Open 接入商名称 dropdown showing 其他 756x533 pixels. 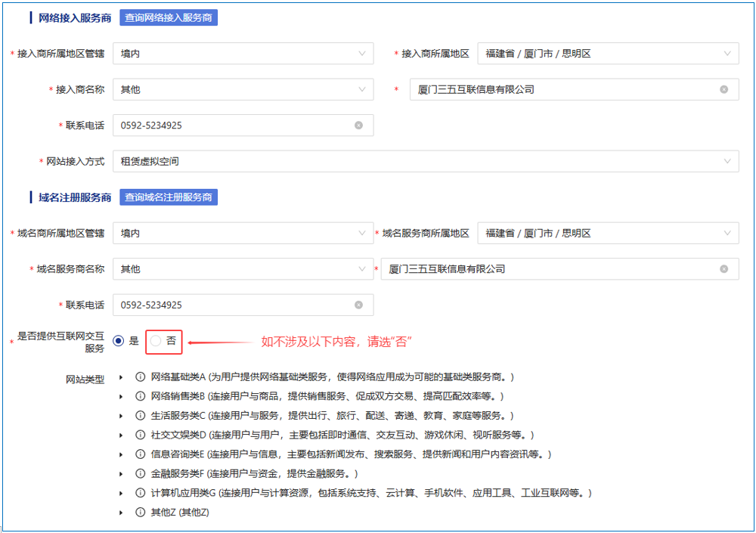point(243,89)
